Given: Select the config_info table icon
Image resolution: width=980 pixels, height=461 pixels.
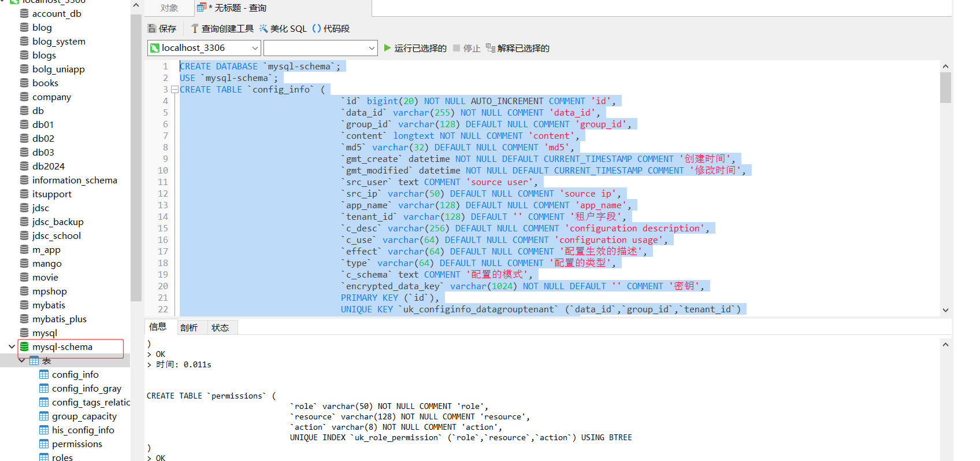Looking at the screenshot, I should click(44, 374).
